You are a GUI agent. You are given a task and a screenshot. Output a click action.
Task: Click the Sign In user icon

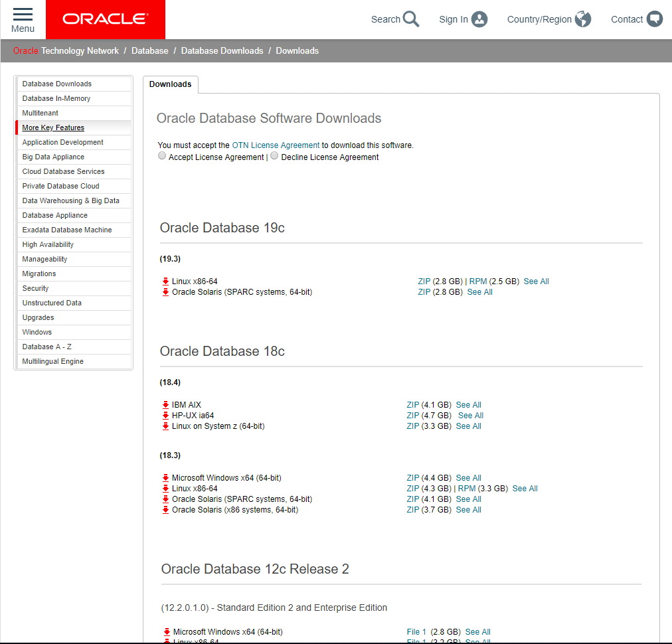(x=479, y=19)
